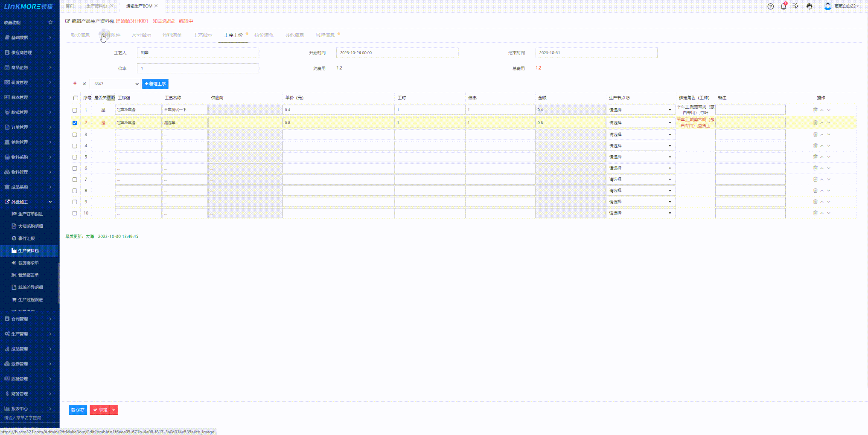Open the notification bell in header
Image resolution: width=868 pixels, height=435 pixels.
[783, 6]
